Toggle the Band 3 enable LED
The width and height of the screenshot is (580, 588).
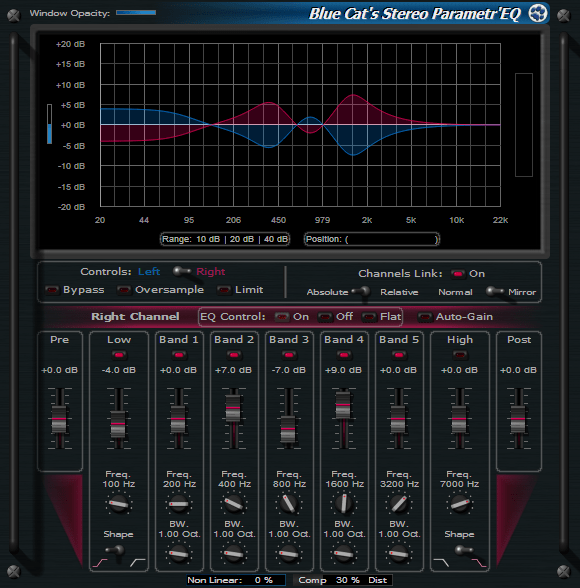pos(289,354)
